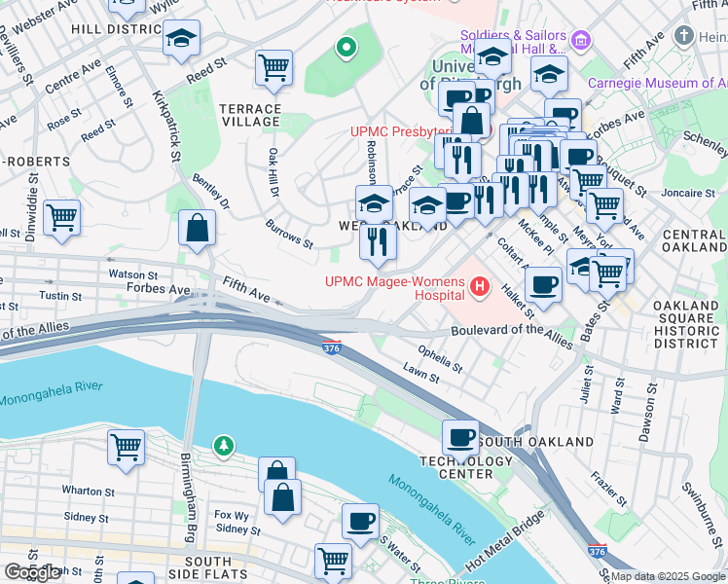Select the Ophelia St street label
The image size is (728, 584).
click(x=440, y=359)
